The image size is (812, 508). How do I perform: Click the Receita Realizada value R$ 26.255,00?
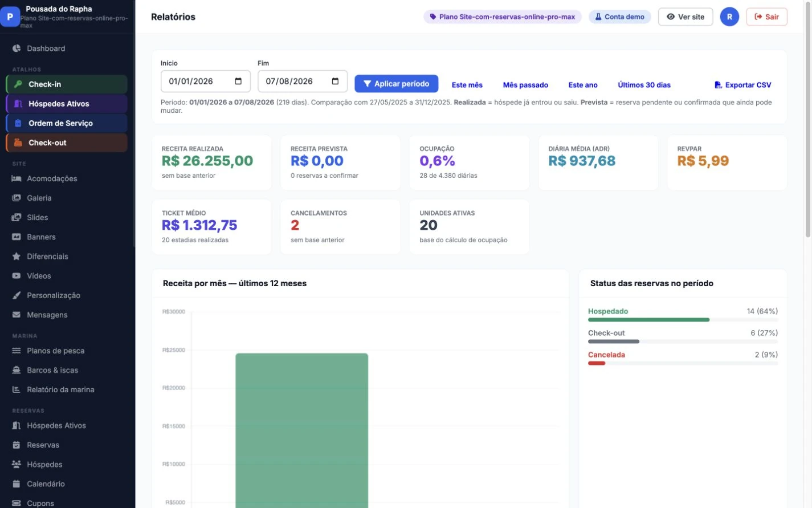[207, 161]
